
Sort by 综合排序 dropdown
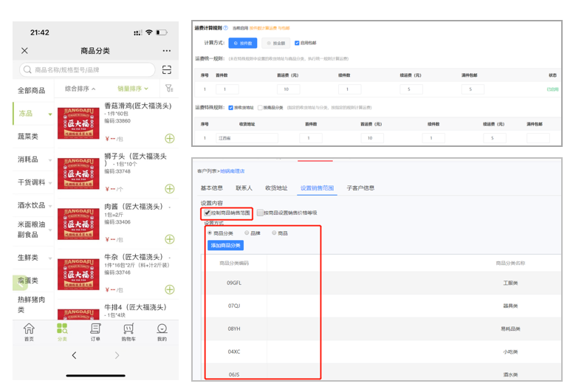(x=80, y=89)
